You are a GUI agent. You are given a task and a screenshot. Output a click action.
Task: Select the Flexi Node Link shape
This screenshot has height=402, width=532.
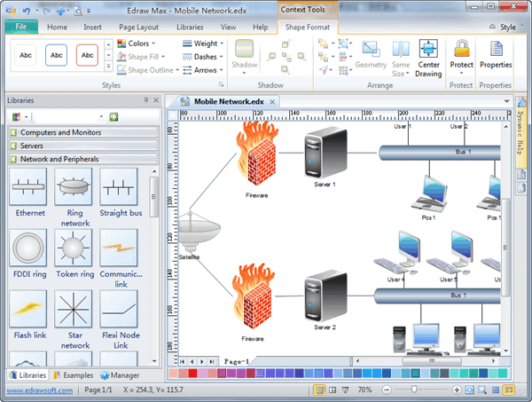pyautogui.click(x=119, y=309)
